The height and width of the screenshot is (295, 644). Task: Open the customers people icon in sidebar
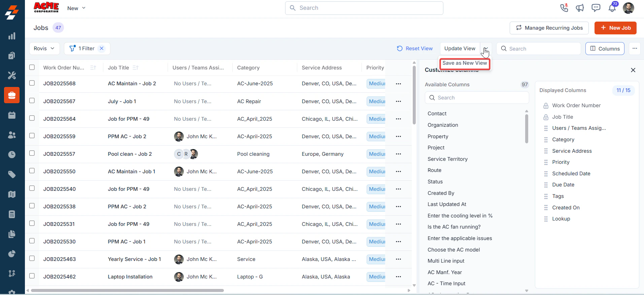click(12, 135)
